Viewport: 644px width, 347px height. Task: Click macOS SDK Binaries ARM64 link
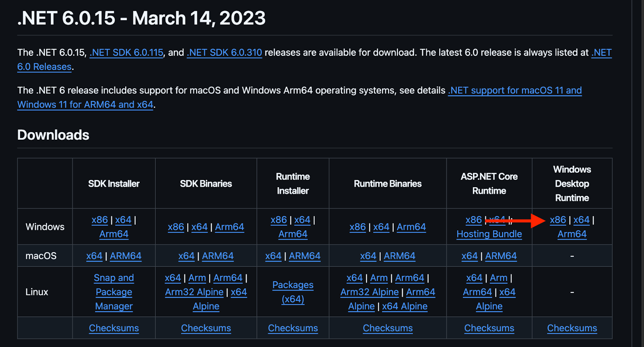pyautogui.click(x=218, y=256)
